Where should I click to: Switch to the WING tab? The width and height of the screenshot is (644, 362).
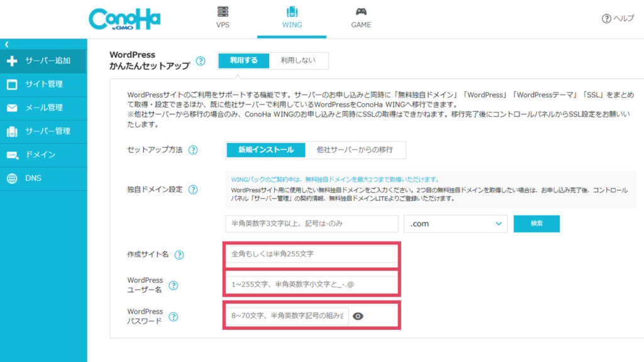[292, 18]
